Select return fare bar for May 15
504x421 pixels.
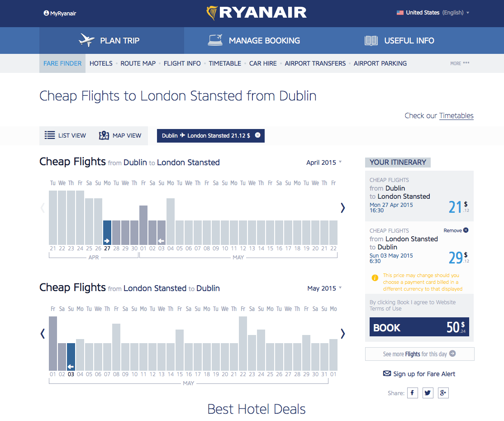click(179, 350)
